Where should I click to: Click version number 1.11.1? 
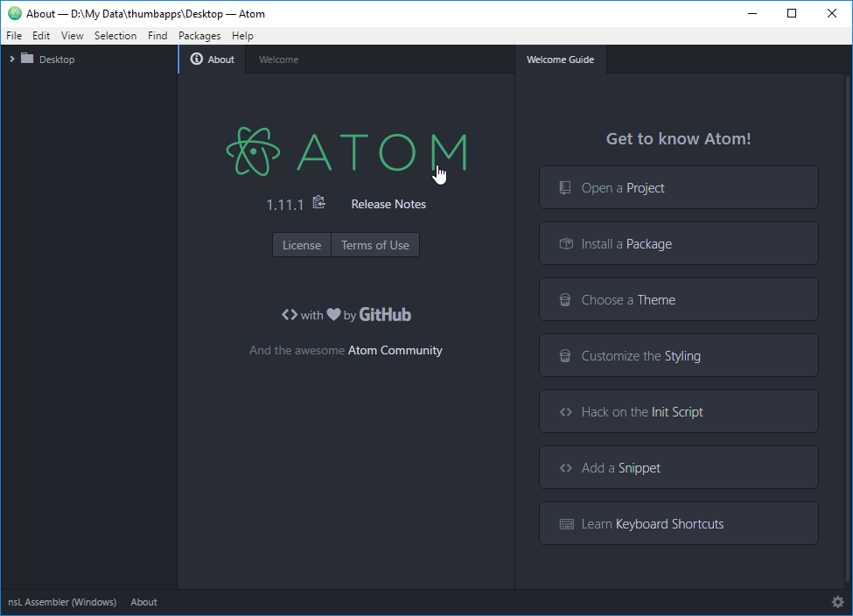(x=284, y=205)
